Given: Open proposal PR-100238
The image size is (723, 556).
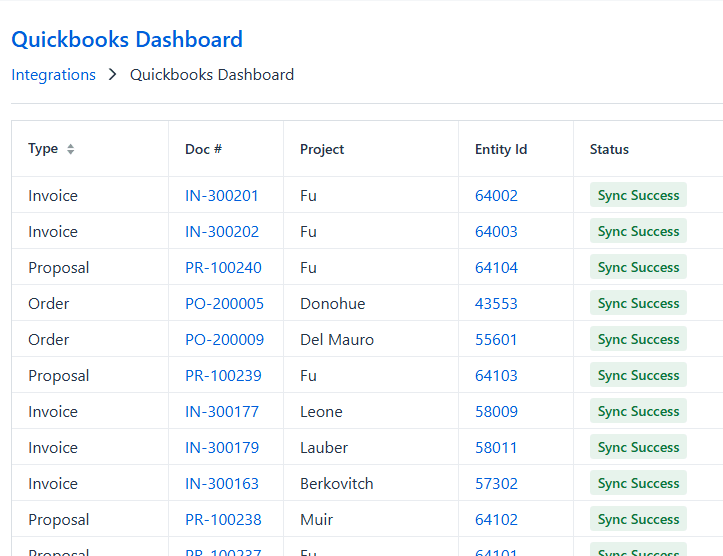Looking at the screenshot, I should (x=223, y=519).
